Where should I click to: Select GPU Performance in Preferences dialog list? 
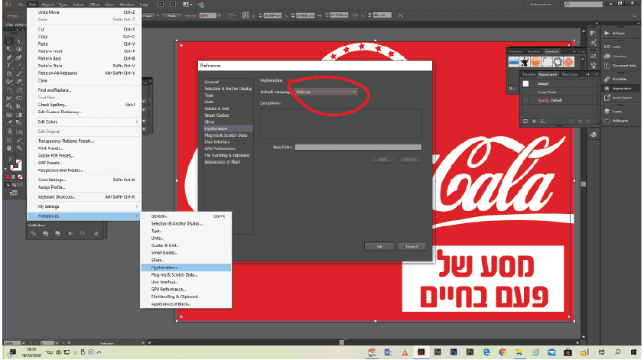point(227,148)
